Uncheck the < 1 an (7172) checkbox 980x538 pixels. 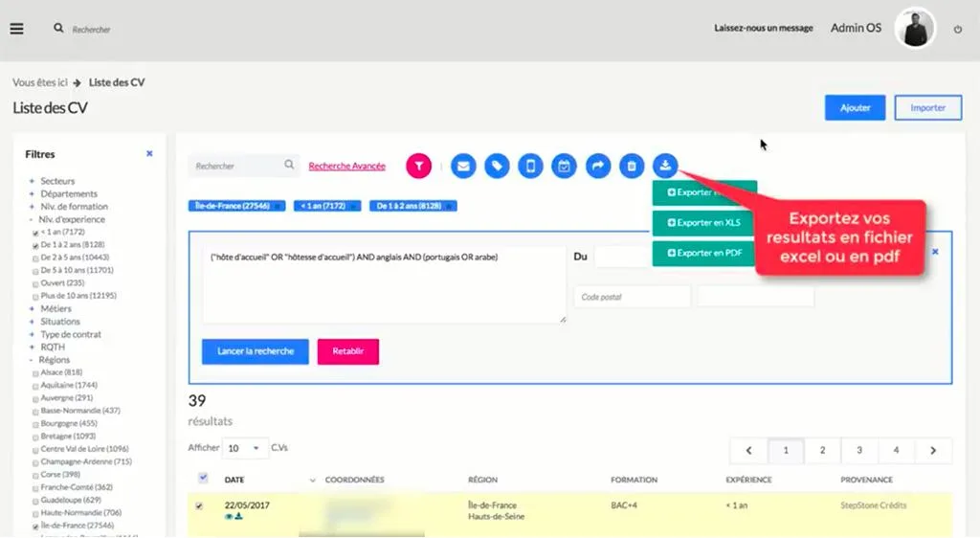click(x=35, y=233)
